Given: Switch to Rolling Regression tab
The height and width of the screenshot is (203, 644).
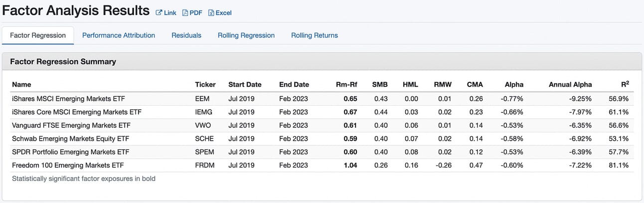Looking at the screenshot, I should [x=246, y=35].
